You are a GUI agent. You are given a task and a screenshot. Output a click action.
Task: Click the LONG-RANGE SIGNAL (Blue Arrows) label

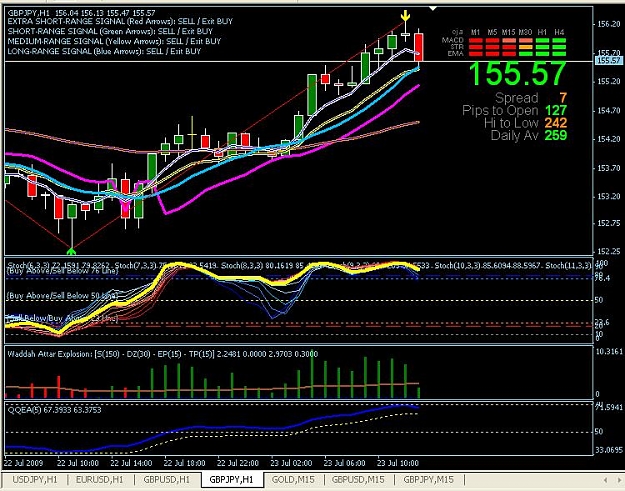[x=104, y=51]
